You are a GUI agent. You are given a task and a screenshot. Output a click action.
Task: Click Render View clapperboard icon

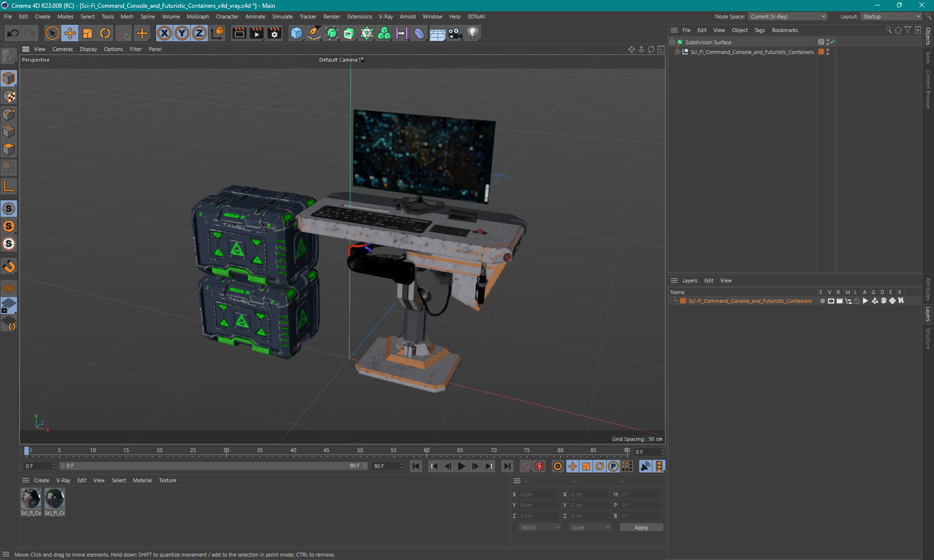coord(239,33)
